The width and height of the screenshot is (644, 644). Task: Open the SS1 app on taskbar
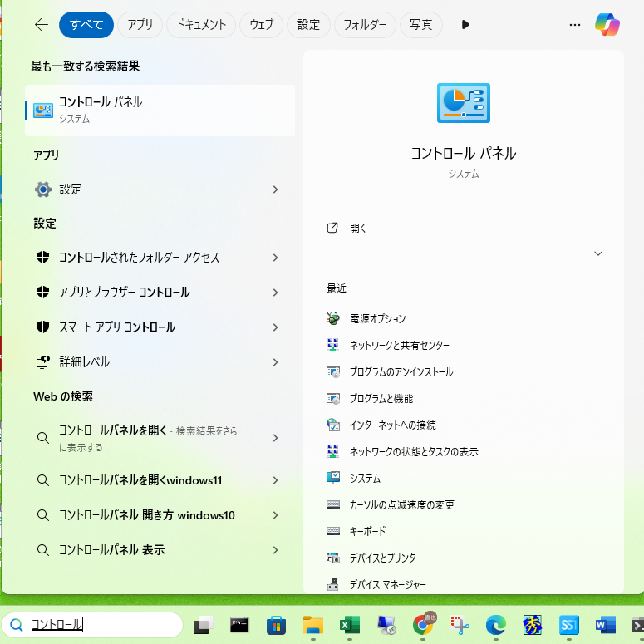(x=569, y=625)
